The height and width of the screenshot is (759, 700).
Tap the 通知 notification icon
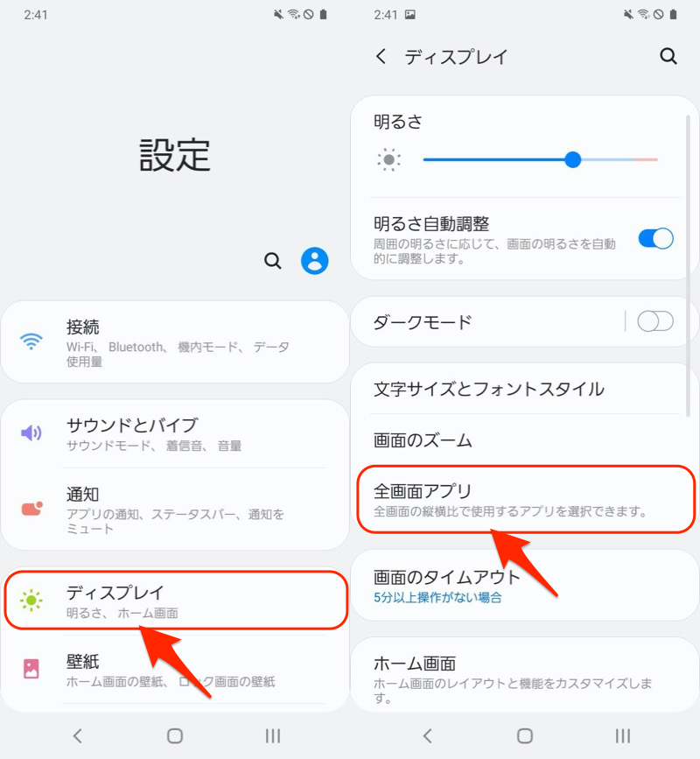click(31, 509)
